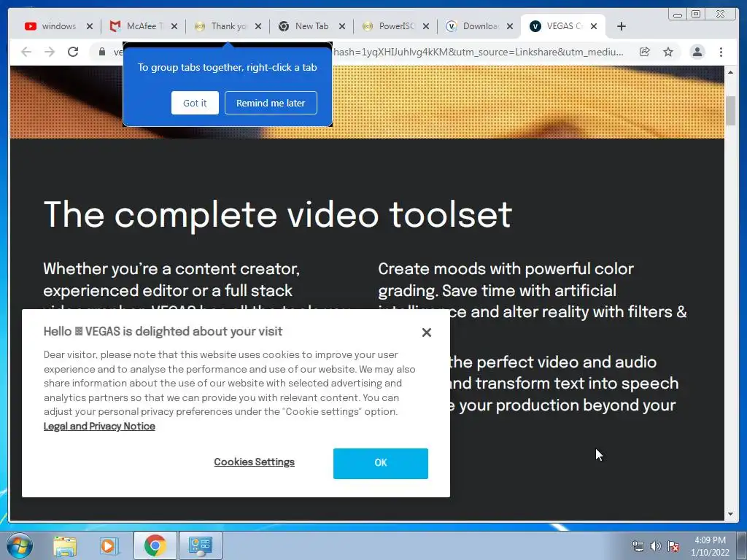Close the cookie notice dialog

tap(426, 332)
